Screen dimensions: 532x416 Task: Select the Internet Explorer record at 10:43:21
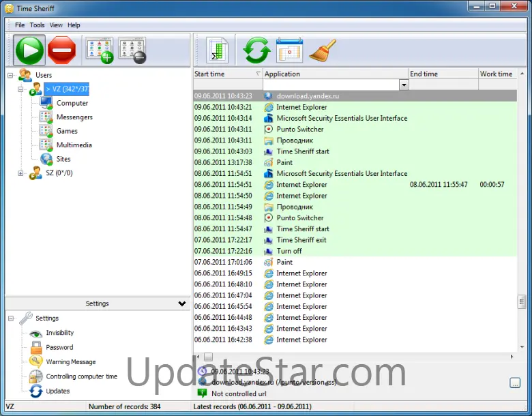coord(355,107)
